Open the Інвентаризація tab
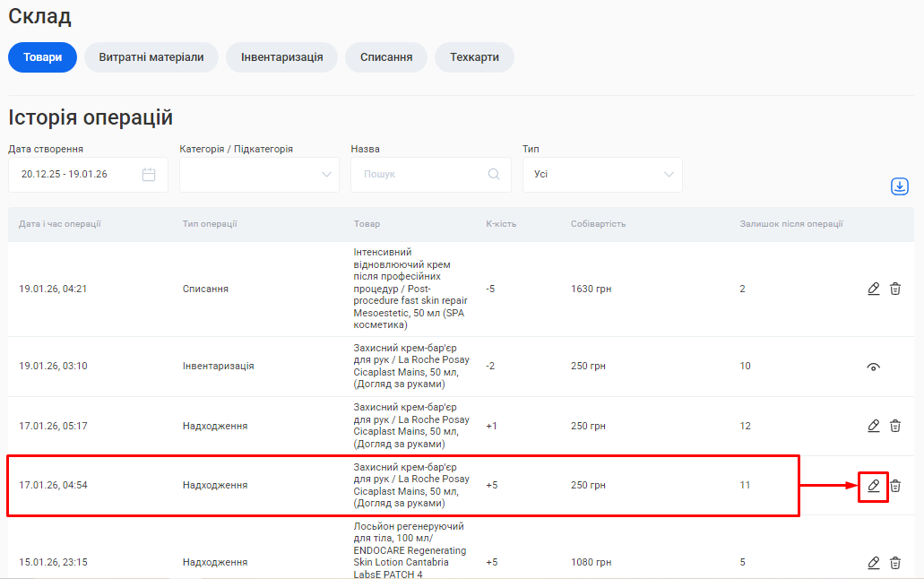This screenshot has height=579, width=924. tap(281, 57)
